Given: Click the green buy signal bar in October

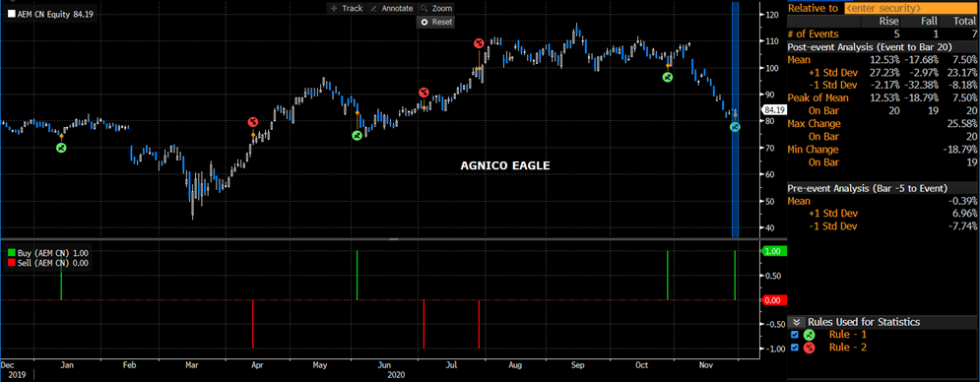Looking at the screenshot, I should (x=668, y=275).
